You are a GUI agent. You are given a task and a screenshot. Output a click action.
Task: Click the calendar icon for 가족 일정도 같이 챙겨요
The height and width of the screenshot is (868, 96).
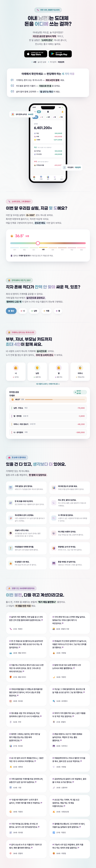click(11, 488)
